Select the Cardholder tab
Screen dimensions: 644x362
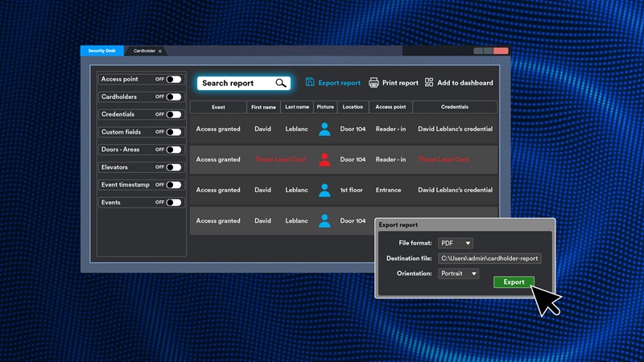pos(144,51)
